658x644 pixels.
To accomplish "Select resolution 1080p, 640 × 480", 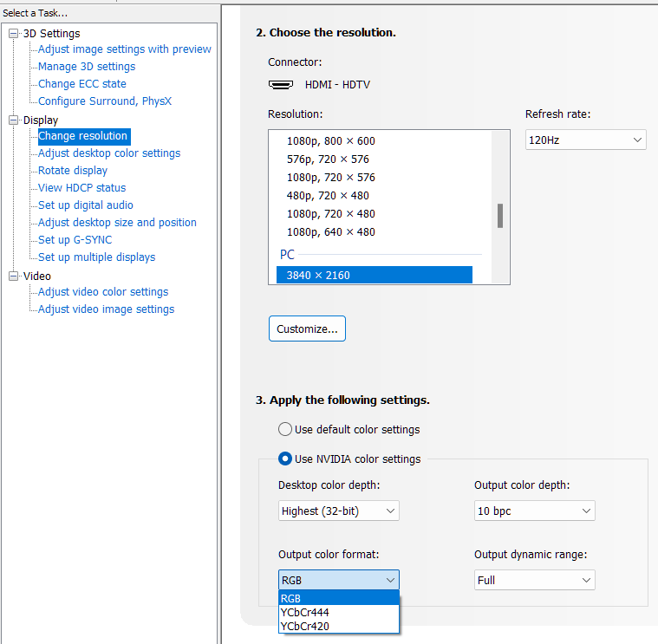I will point(330,232).
